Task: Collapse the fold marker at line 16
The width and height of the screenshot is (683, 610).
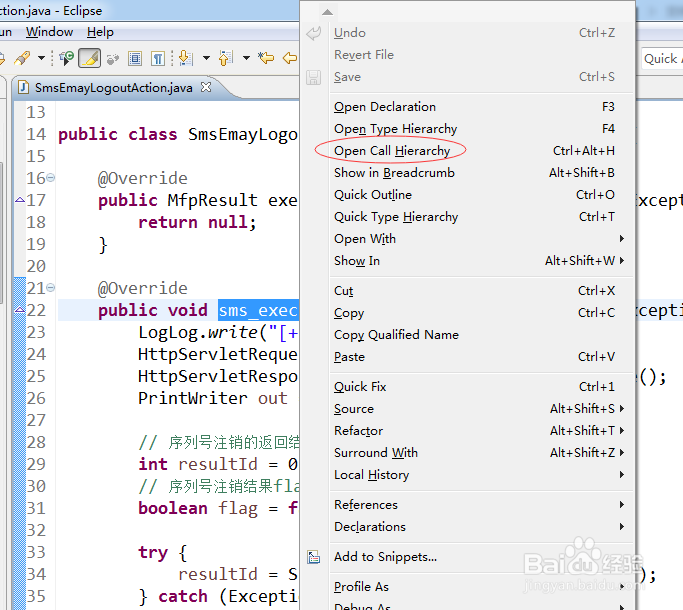Action: 51,178
